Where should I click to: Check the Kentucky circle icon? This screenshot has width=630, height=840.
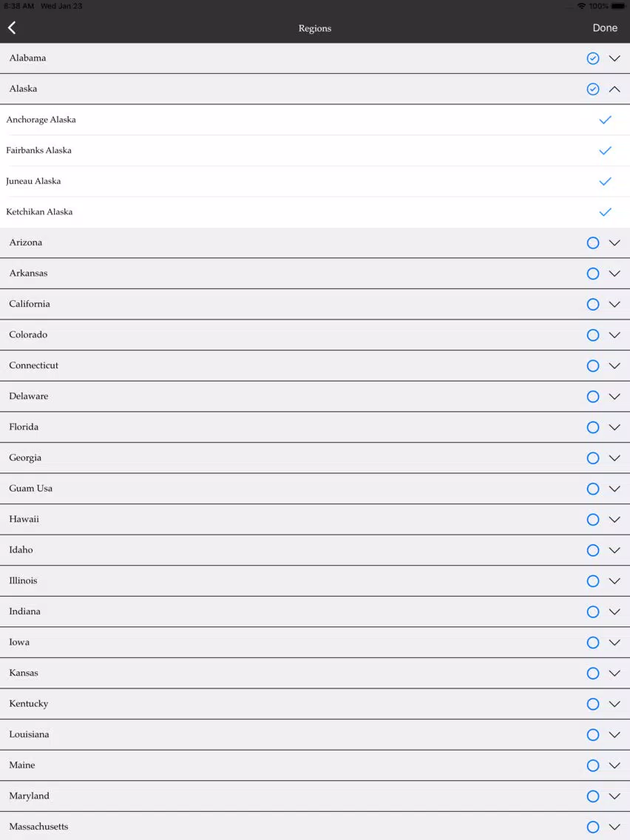[592, 704]
